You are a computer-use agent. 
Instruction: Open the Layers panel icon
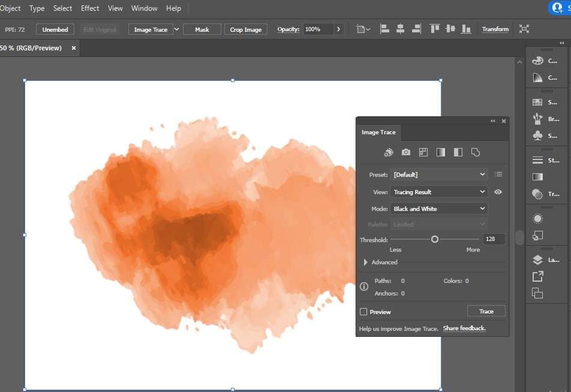[537, 260]
